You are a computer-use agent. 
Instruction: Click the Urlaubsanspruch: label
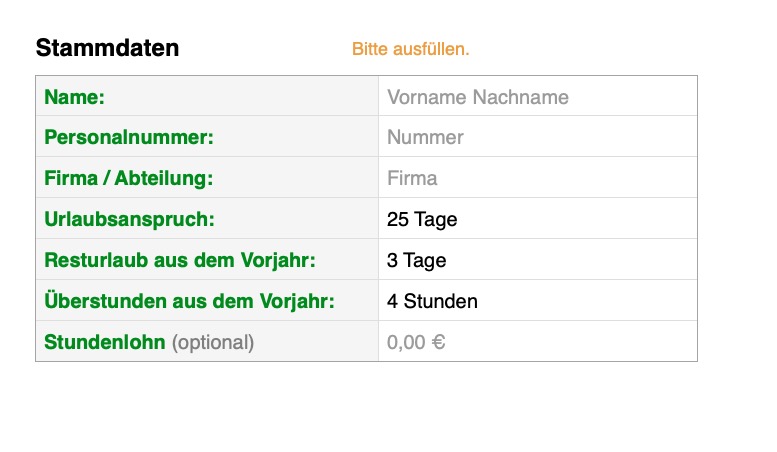(x=130, y=220)
